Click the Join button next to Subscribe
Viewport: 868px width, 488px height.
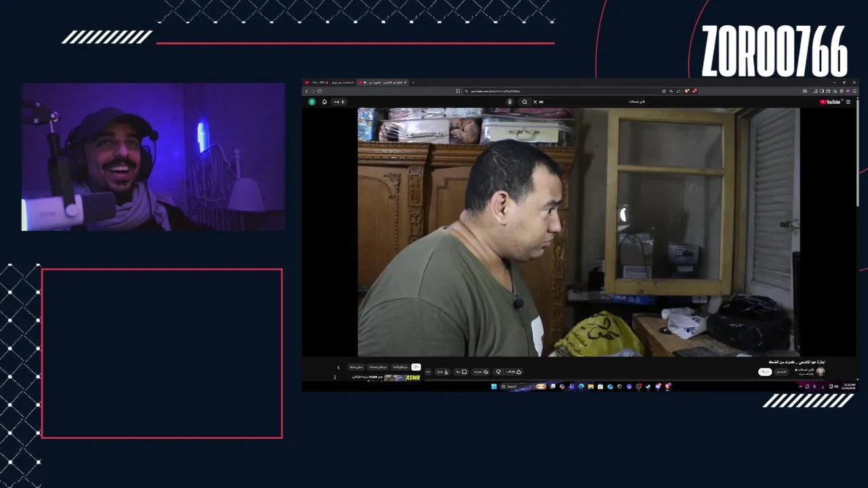(x=782, y=372)
